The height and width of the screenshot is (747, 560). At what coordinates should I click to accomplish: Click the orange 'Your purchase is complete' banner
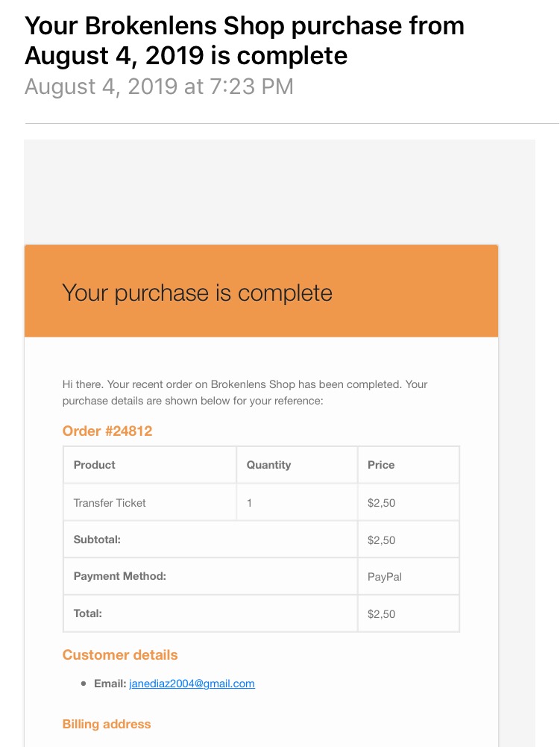pos(261,291)
